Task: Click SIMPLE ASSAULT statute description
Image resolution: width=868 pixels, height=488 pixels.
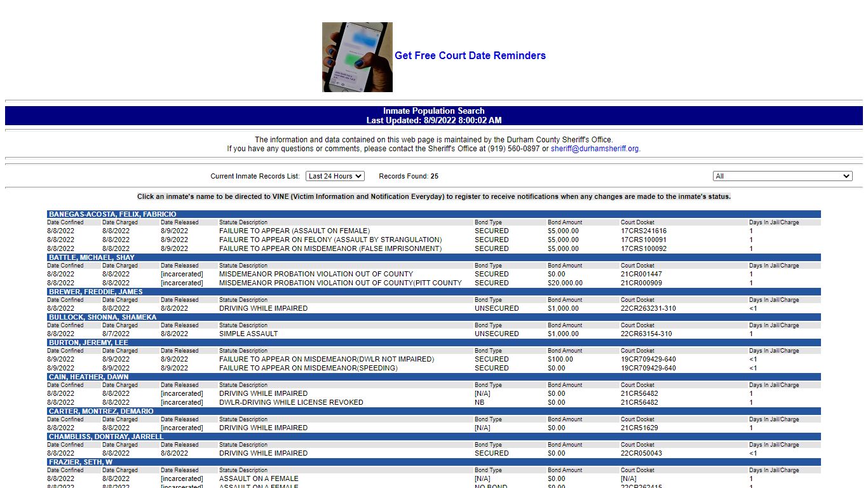Action: [x=248, y=334]
